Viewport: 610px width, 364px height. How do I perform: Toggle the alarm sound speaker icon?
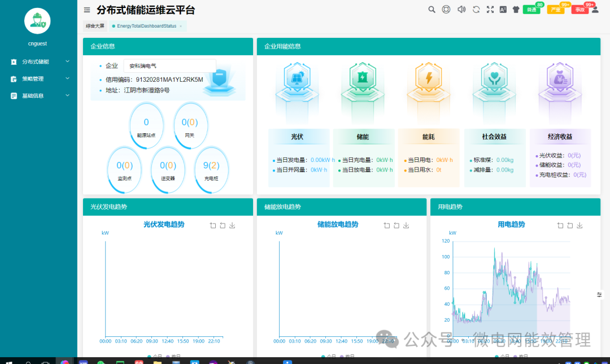coord(461,10)
